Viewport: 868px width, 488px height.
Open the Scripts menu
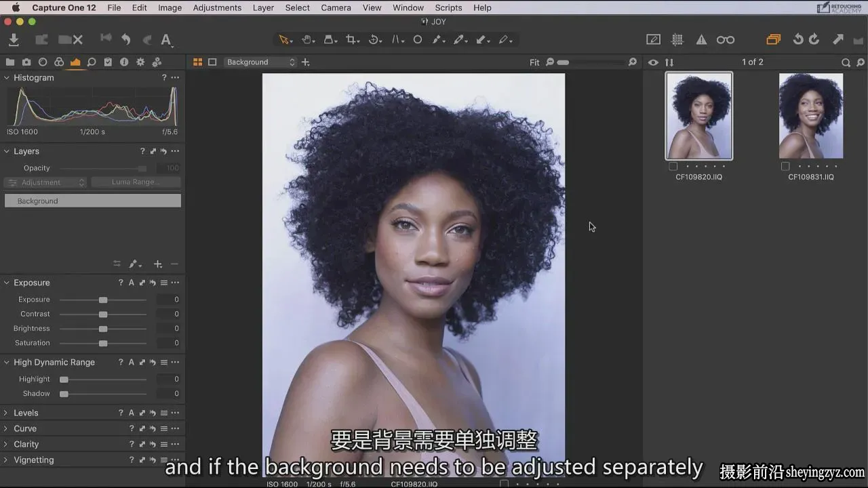pyautogui.click(x=448, y=7)
